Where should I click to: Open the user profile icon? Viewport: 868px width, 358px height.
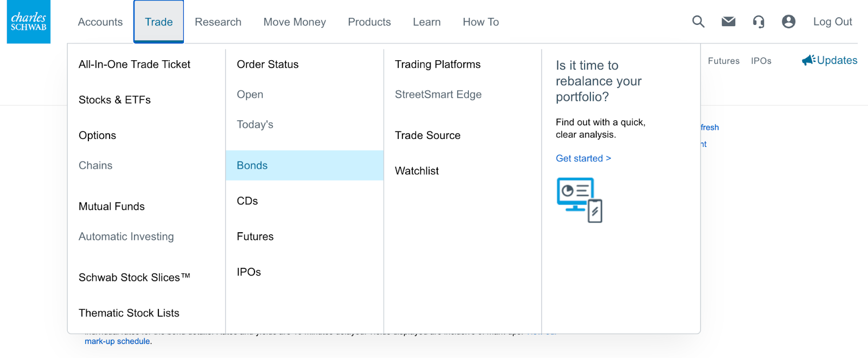(x=788, y=22)
